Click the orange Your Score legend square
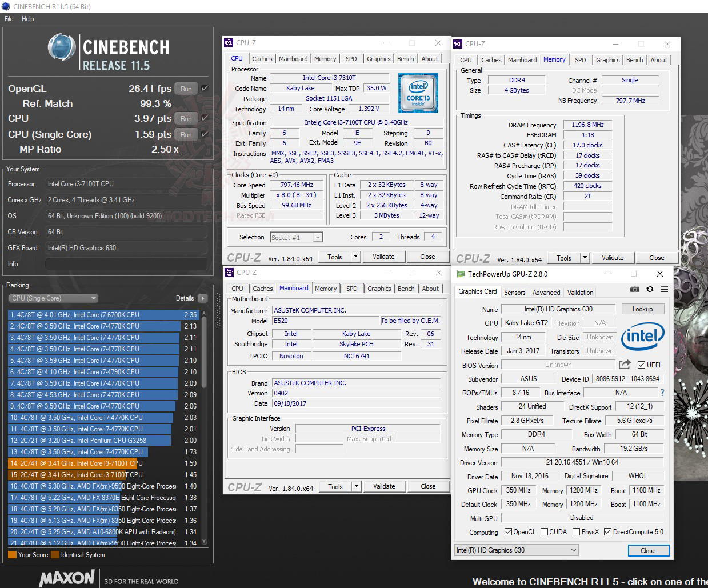Viewport: 708px width, 588px height. coord(12,554)
